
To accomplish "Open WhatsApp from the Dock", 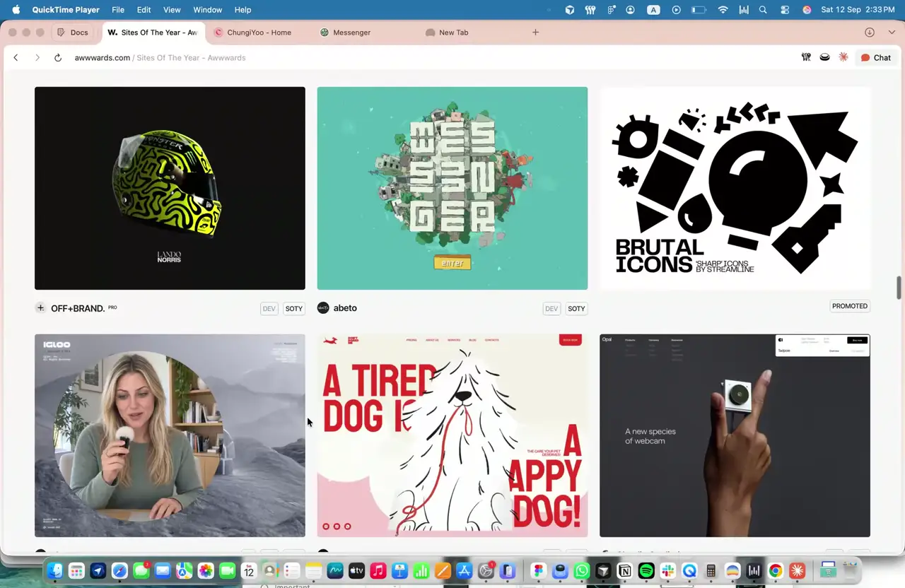I will 582,570.
